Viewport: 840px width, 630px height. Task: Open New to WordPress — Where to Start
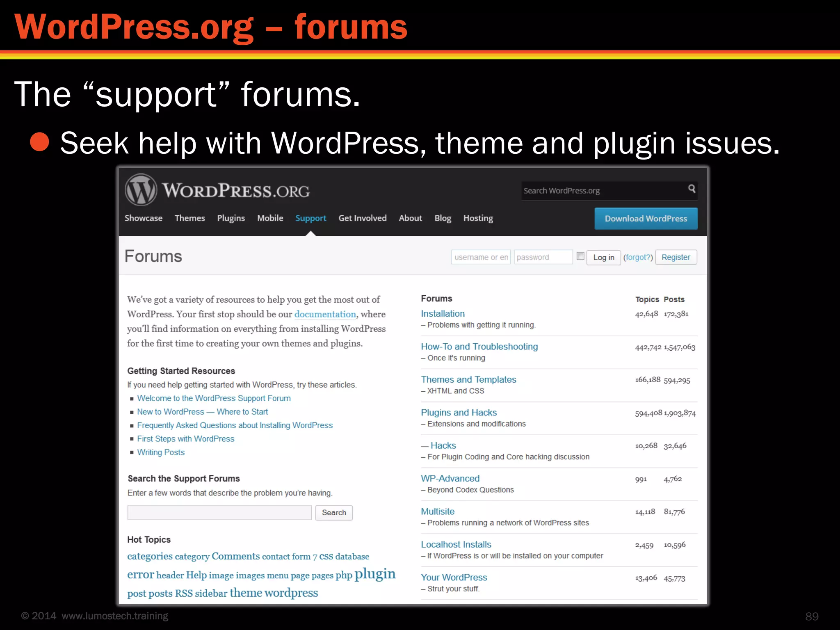(x=202, y=412)
